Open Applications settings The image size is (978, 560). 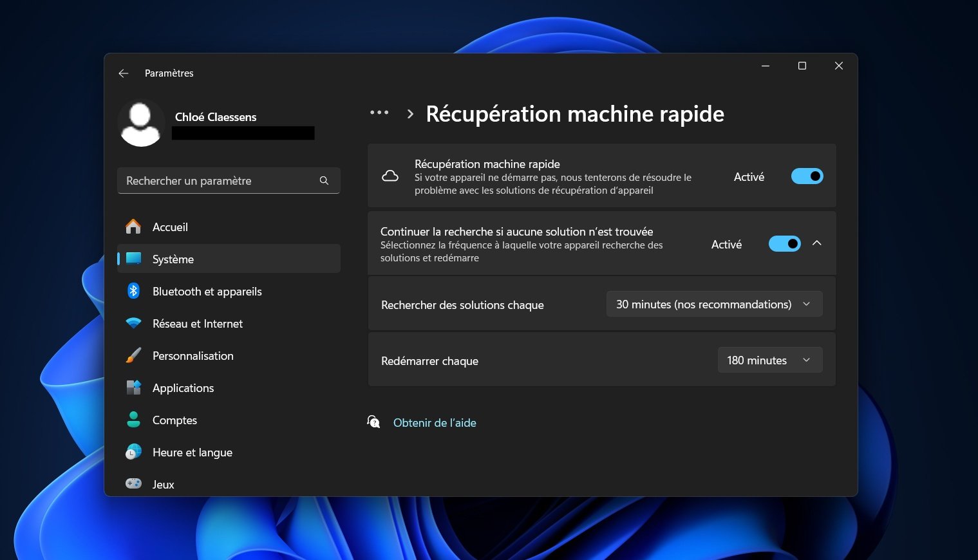click(183, 387)
